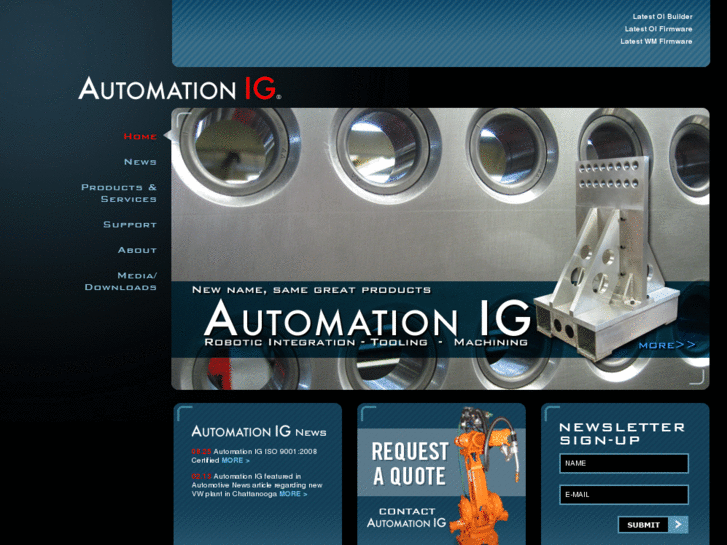Screen dimensions: 727x545
Task: Click 'Robotic Integration - Tooling - Machining' text
Action: pos(366,342)
